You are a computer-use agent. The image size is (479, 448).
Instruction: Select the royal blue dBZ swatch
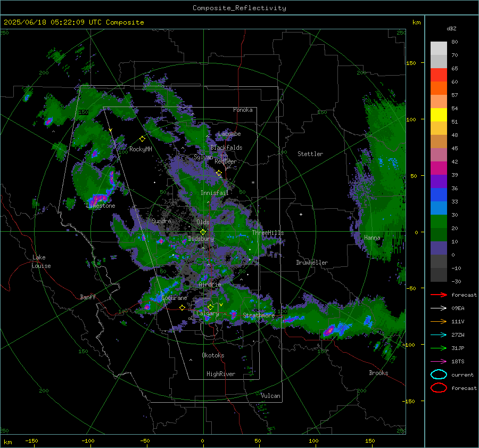439,195
